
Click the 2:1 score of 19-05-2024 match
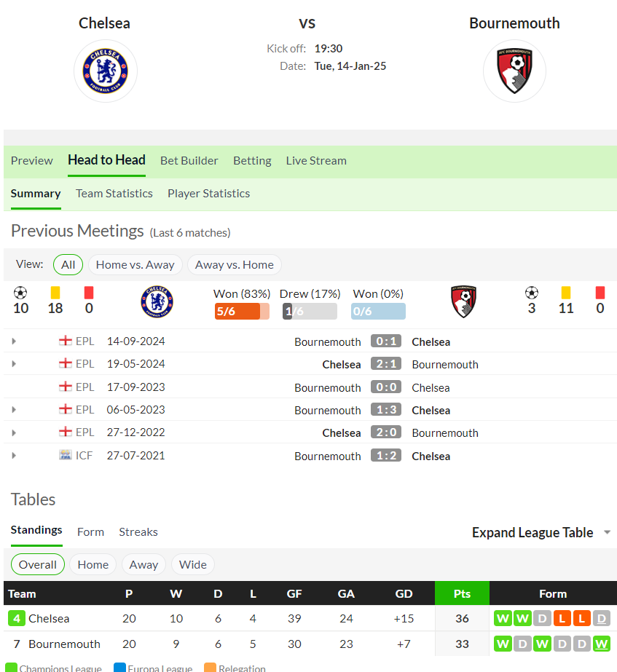[x=386, y=364]
